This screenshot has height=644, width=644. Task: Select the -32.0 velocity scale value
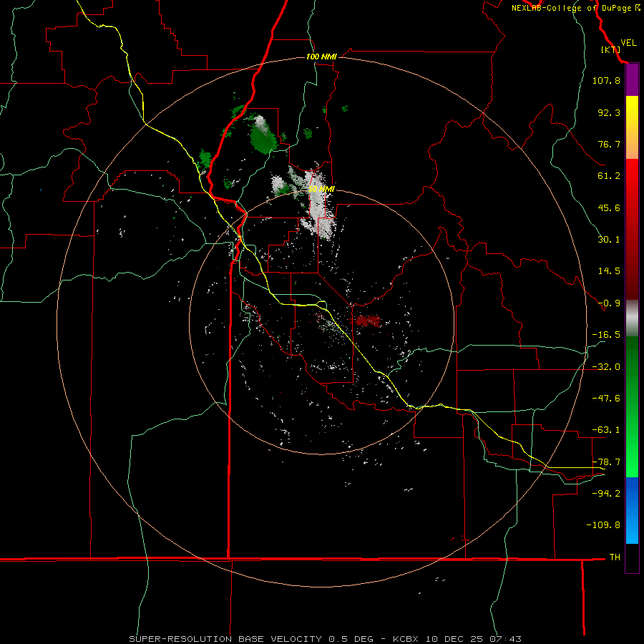pos(606,367)
